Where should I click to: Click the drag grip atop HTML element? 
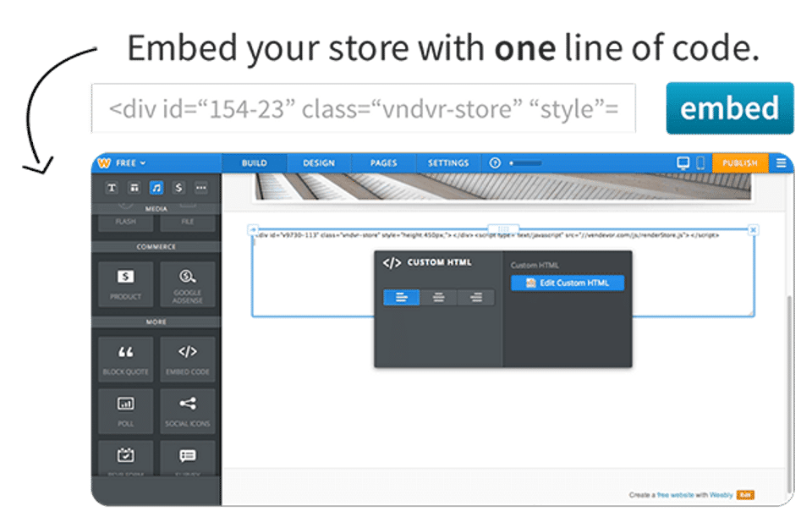[503, 228]
